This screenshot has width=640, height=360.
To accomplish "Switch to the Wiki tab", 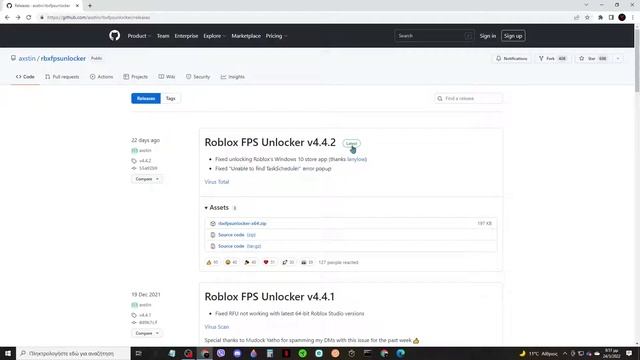I will 167,77.
